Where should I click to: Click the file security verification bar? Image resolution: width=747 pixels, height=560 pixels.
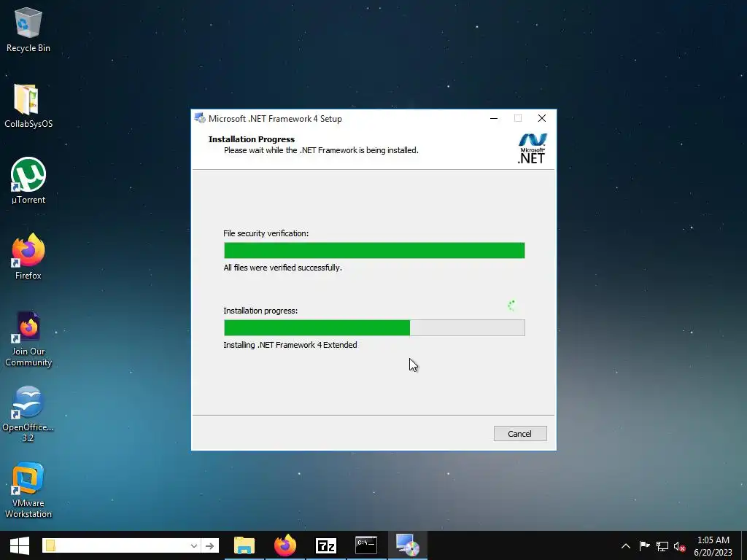click(x=374, y=251)
